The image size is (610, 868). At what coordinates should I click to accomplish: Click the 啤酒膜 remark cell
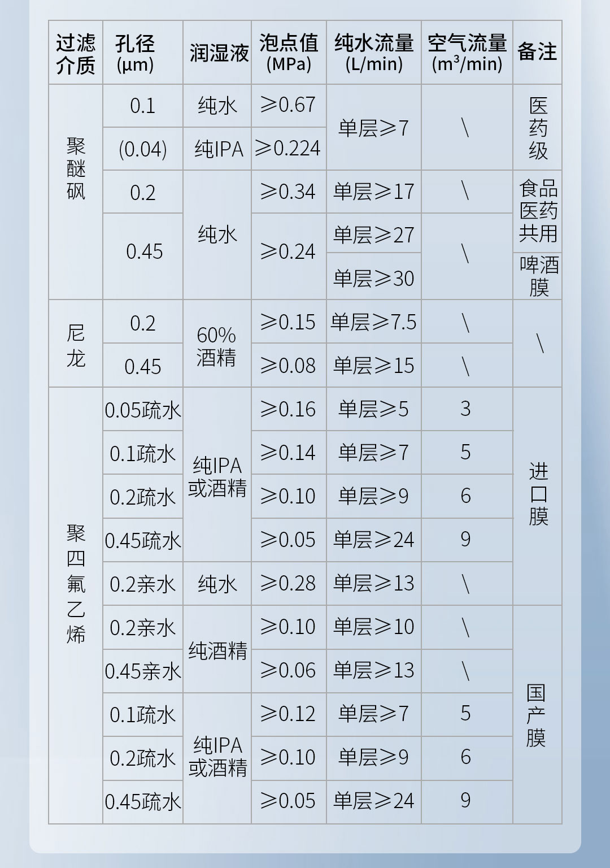point(538,271)
